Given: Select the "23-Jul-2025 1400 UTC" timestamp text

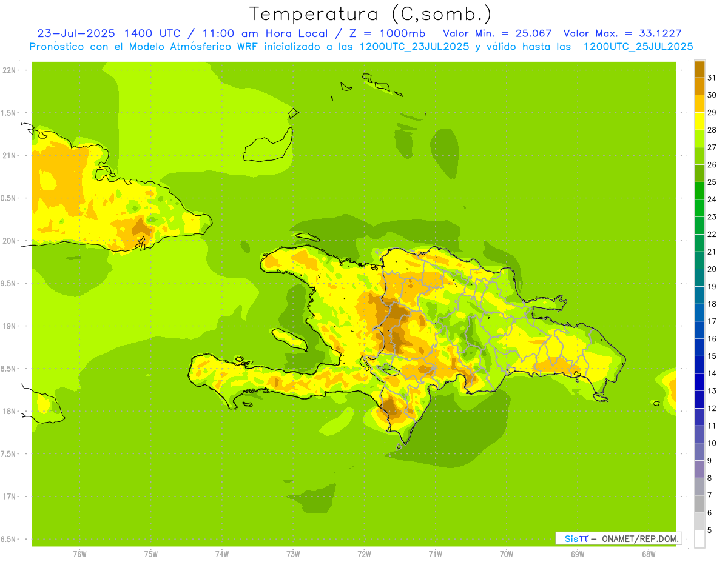Looking at the screenshot, I should tap(108, 33).
